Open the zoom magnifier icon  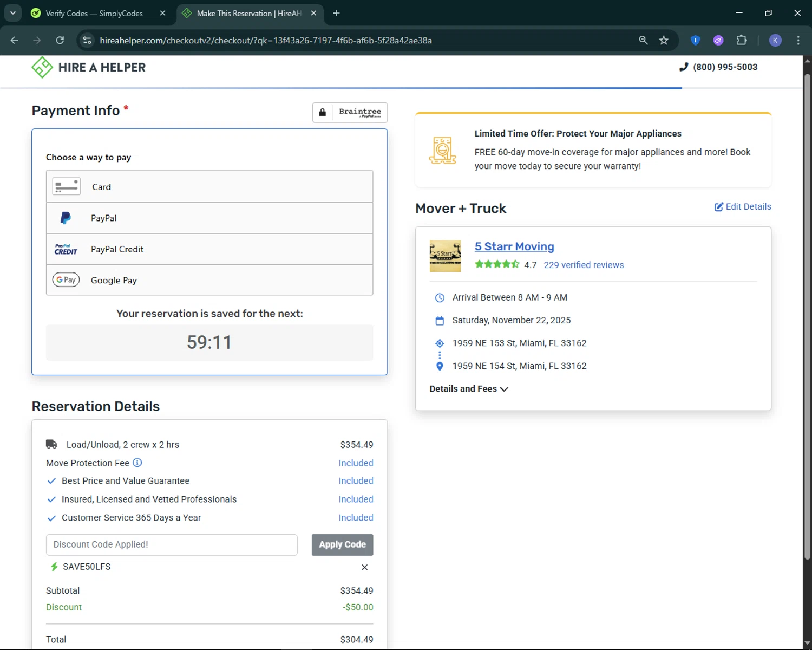[x=643, y=40]
